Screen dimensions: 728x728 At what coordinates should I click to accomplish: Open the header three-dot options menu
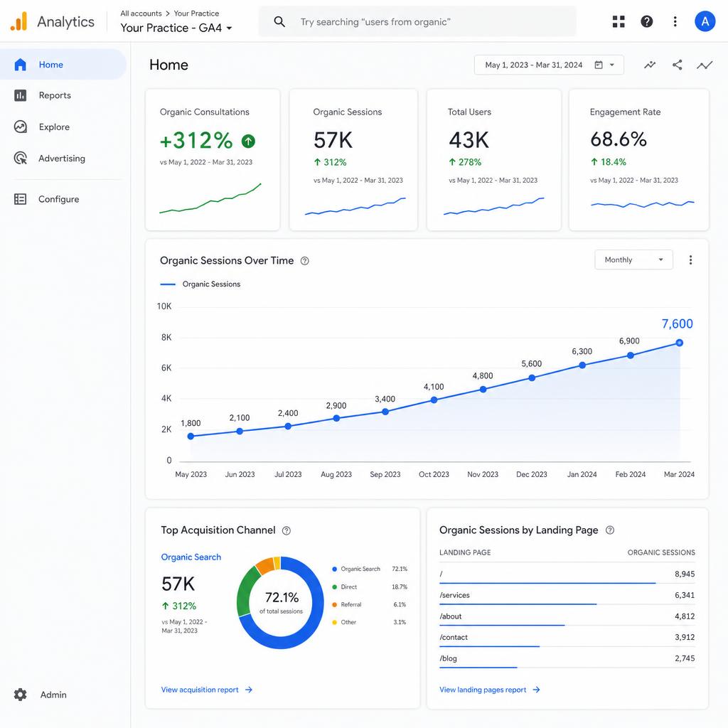click(675, 21)
